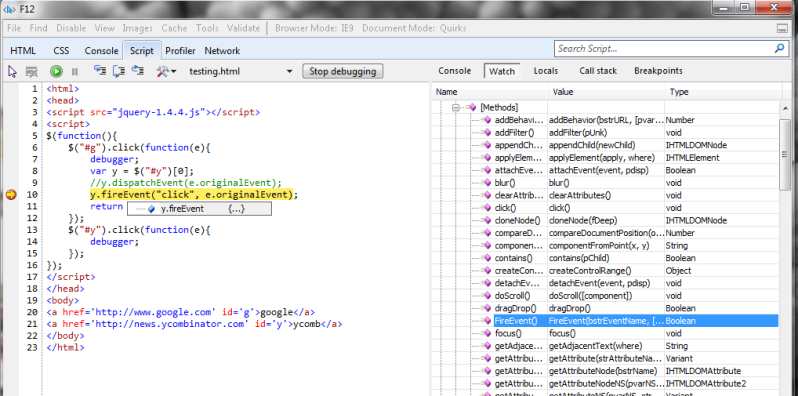Open the Tools menu

[x=207, y=29]
